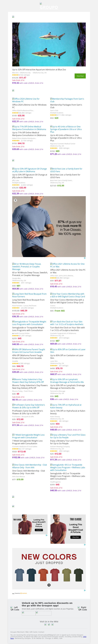Open the Membership Packages from Sam's Club link
The width and height of the screenshot is (98, 644).
(x=67, y=100)
